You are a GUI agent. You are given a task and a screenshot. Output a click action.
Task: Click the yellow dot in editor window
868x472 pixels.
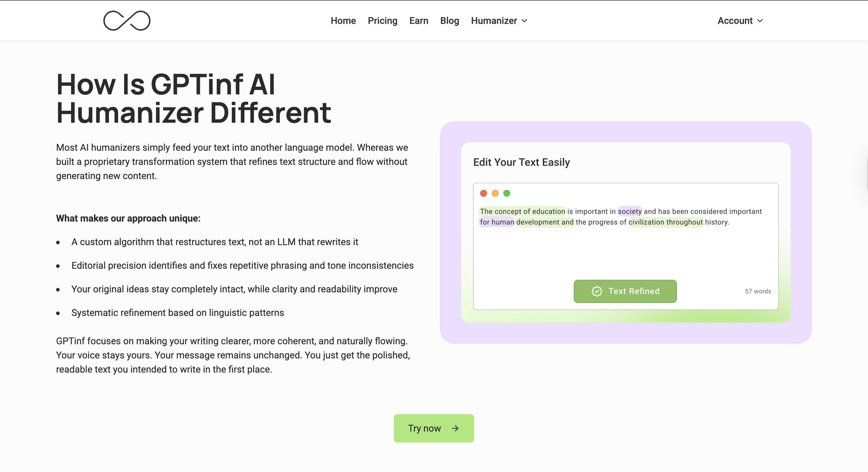pyautogui.click(x=495, y=193)
